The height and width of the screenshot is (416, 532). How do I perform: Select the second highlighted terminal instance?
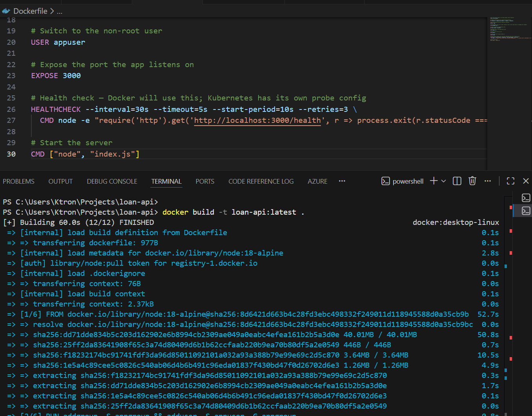pyautogui.click(x=526, y=211)
